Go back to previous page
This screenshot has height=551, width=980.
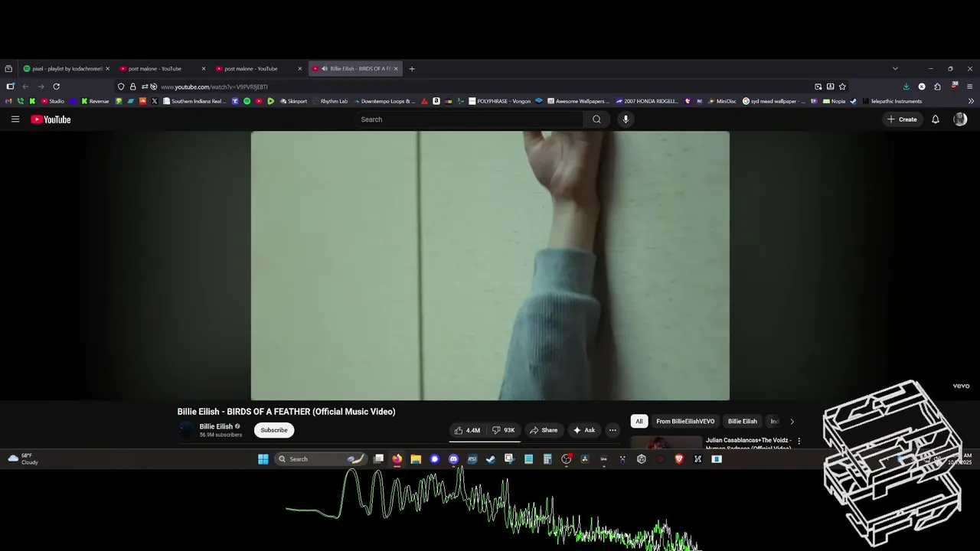pos(25,86)
